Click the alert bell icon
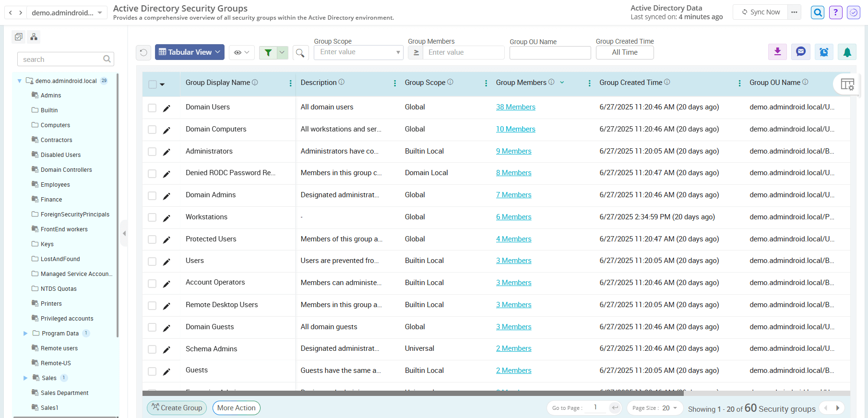 click(x=847, y=52)
